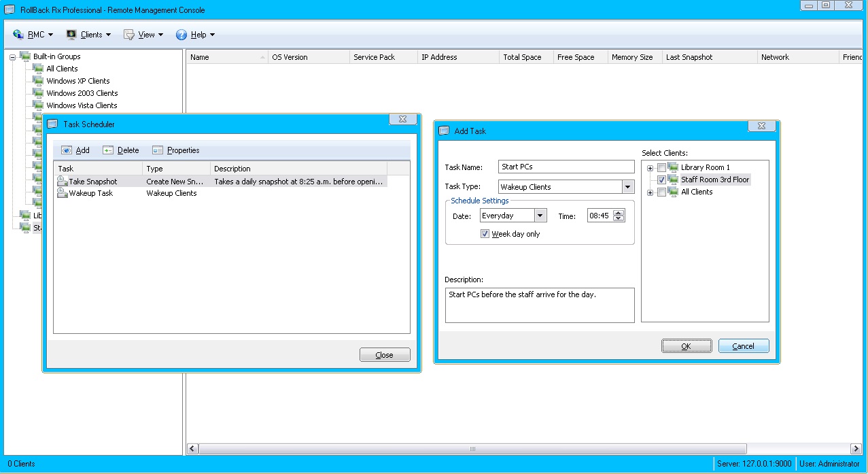Sort client list by IP Address column
Image resolution: width=868 pixels, height=474 pixels.
(x=458, y=57)
